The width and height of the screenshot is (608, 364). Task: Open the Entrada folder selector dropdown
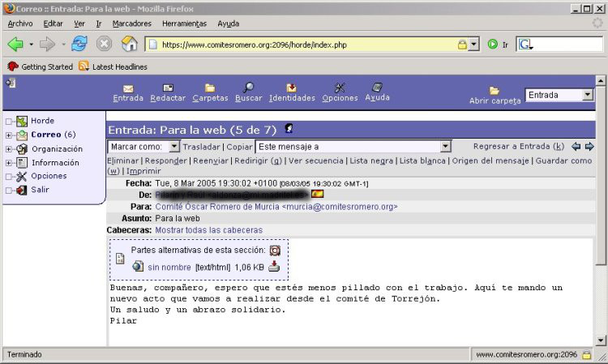pyautogui.click(x=588, y=95)
